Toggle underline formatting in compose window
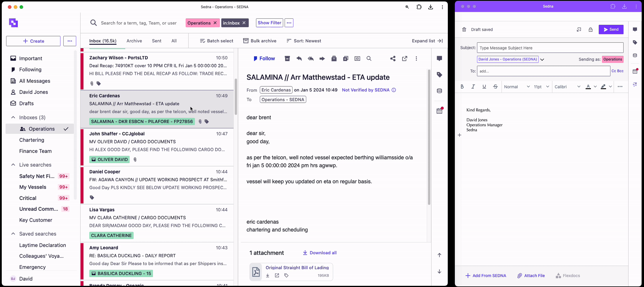The width and height of the screenshot is (644, 287). pos(484,87)
